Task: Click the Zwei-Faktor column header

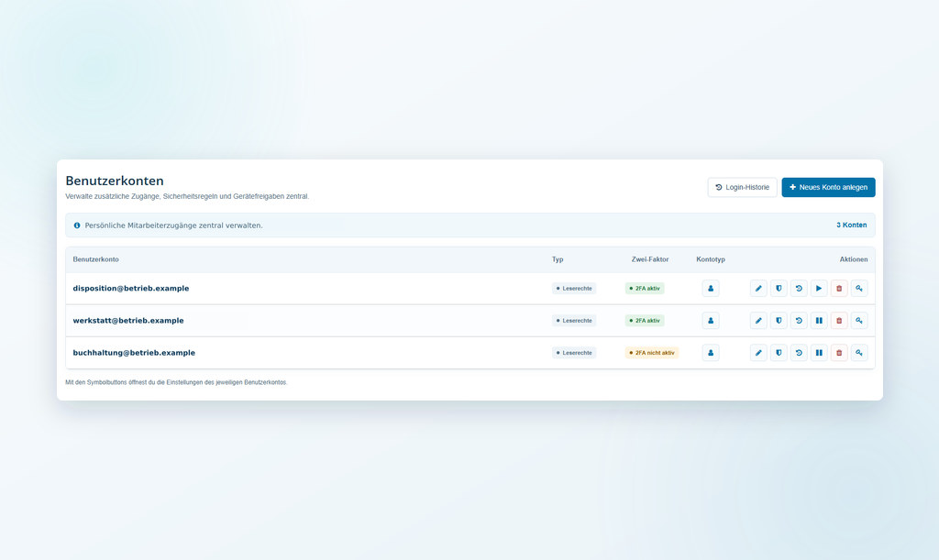Action: pyautogui.click(x=650, y=259)
